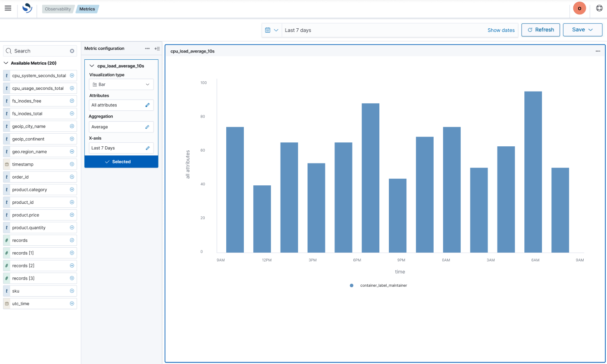Open the help life-buoy icon
Viewport: 607px width, 364px height.
(x=599, y=8)
